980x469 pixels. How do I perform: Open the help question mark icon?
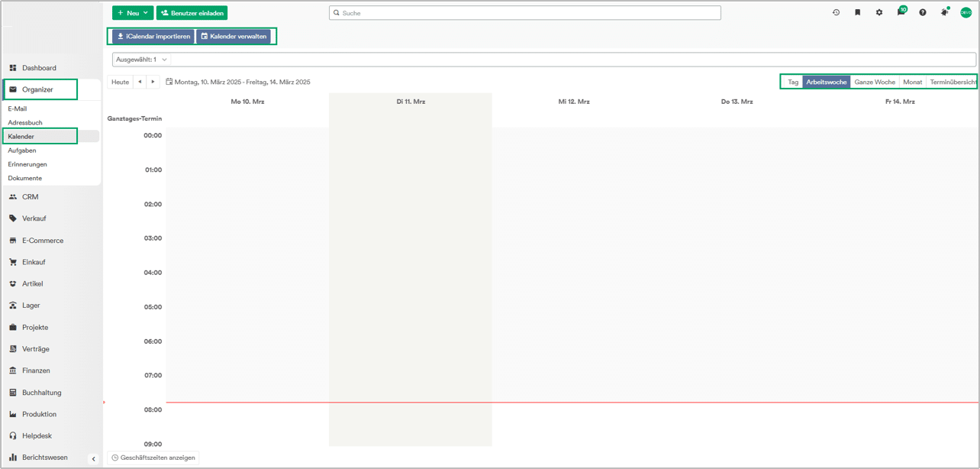point(923,12)
